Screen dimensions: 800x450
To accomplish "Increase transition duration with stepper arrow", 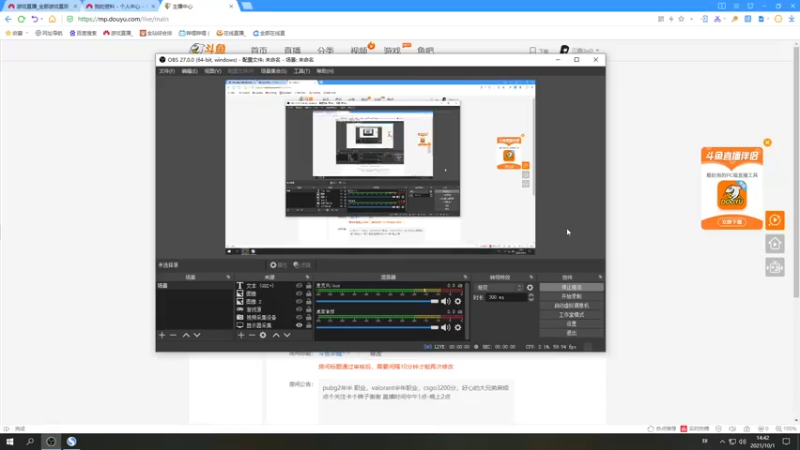I will [531, 295].
